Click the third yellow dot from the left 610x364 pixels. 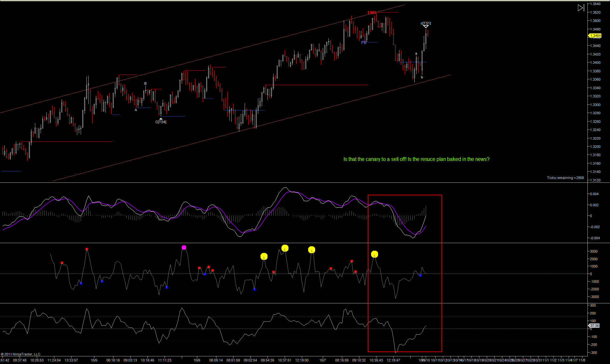pyautogui.click(x=312, y=250)
